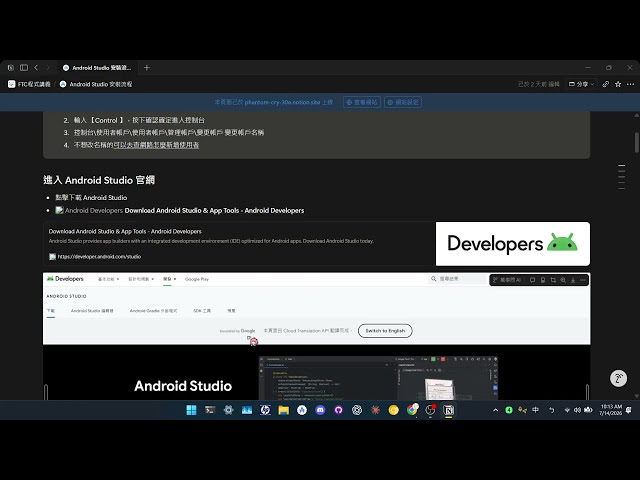
Task: Select the Android Studio window tab
Action: [97, 68]
